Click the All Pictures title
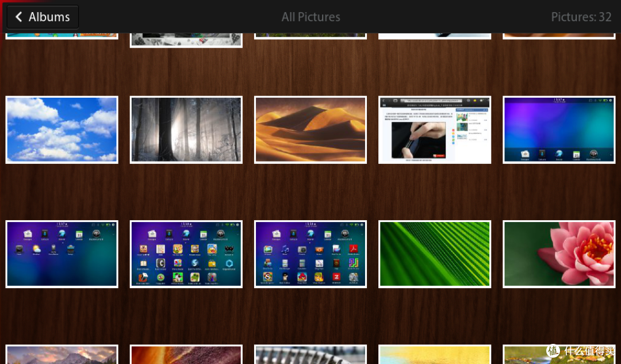 (x=311, y=17)
